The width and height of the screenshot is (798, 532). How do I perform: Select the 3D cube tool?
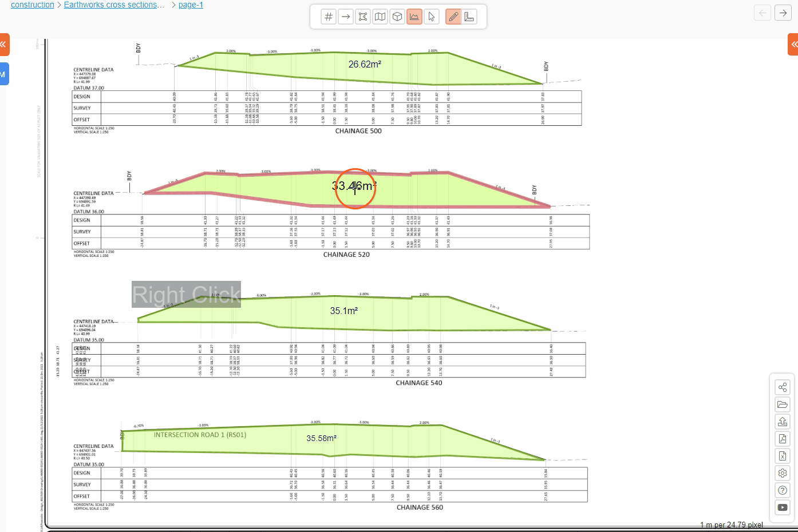pos(397,17)
